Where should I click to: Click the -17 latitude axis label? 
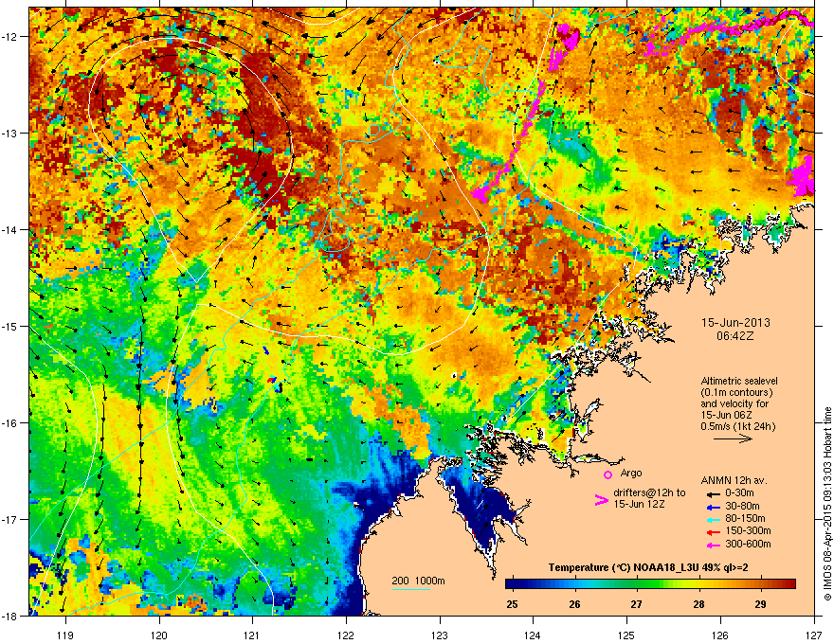coord(10,520)
